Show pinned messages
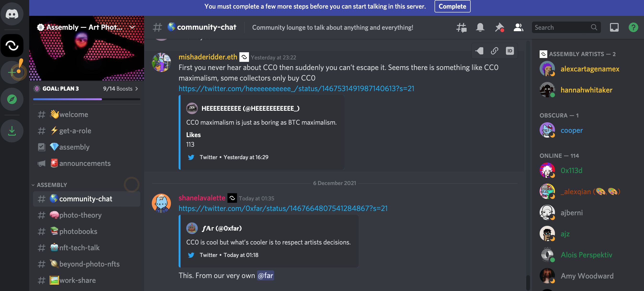 (x=499, y=28)
